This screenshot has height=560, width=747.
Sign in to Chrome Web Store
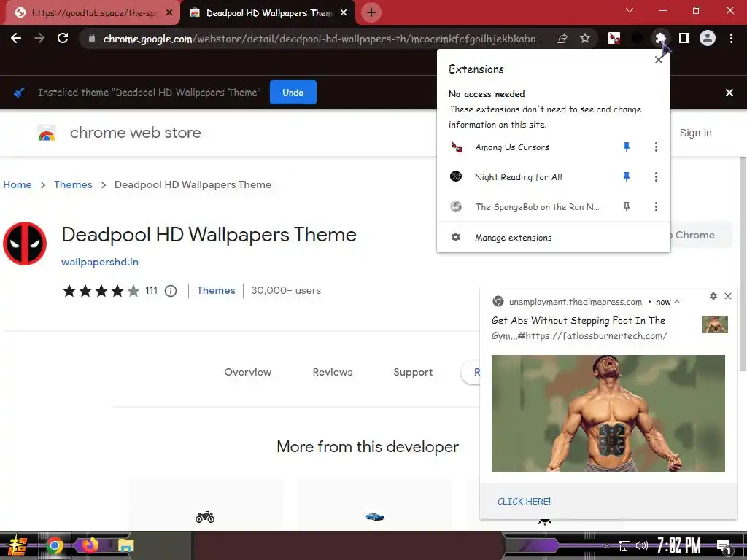click(x=695, y=133)
